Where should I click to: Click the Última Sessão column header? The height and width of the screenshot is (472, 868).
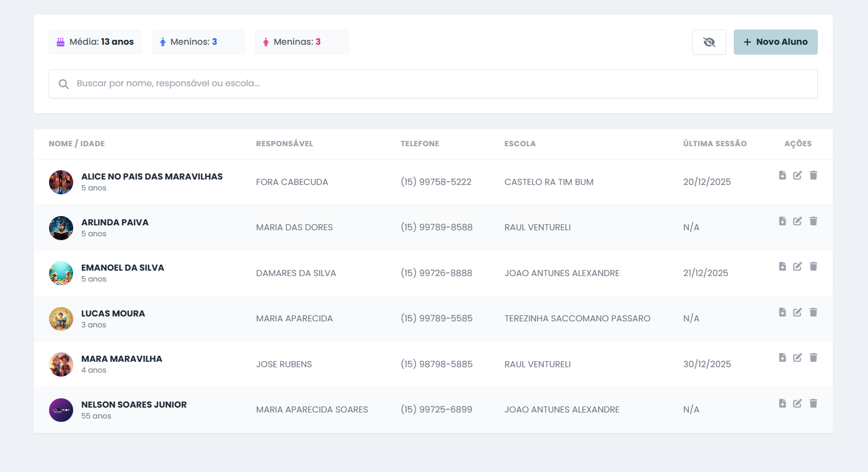[x=715, y=144]
